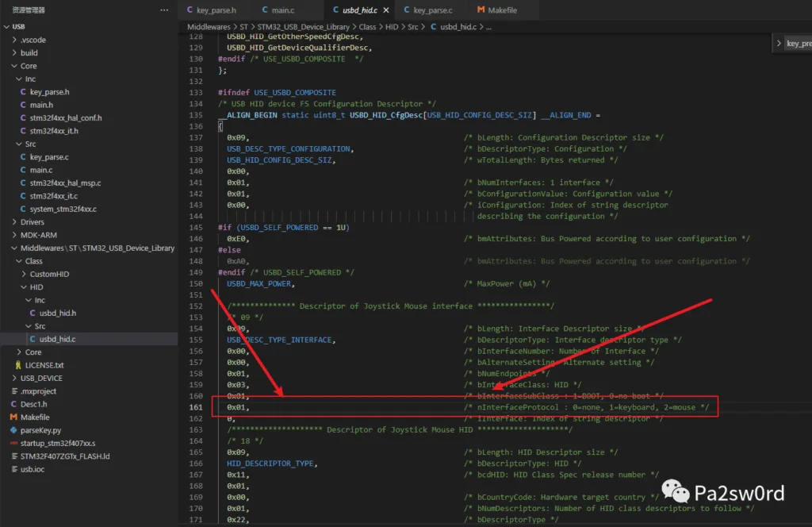The image size is (812, 527).
Task: Open STM32F407ZGTx_FLASH.ld linker script
Action: (x=65, y=456)
